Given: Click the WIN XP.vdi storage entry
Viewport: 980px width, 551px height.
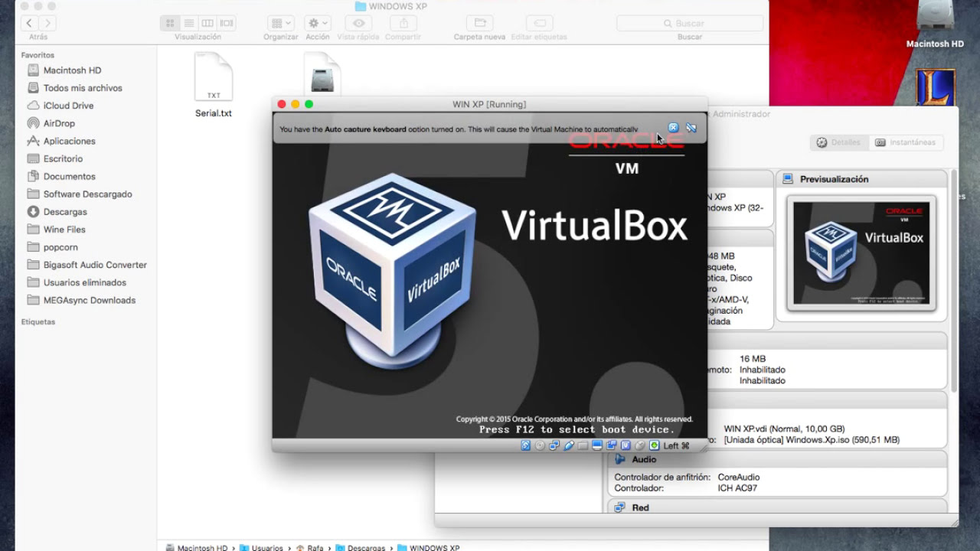Looking at the screenshot, I should pos(785,429).
